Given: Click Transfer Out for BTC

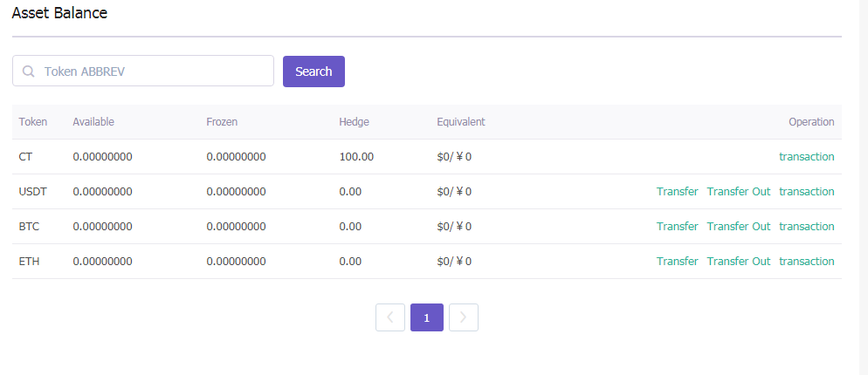Looking at the screenshot, I should [x=738, y=227].
